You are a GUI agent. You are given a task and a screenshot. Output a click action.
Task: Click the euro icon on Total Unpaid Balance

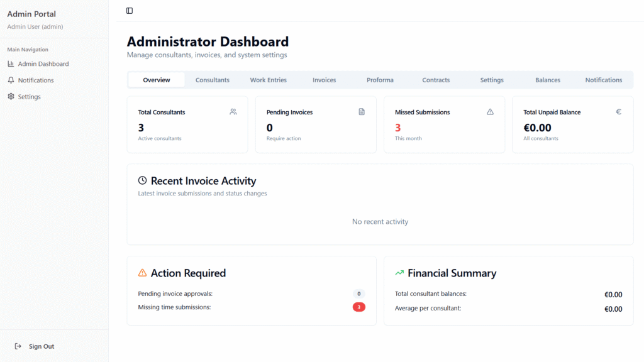618,112
